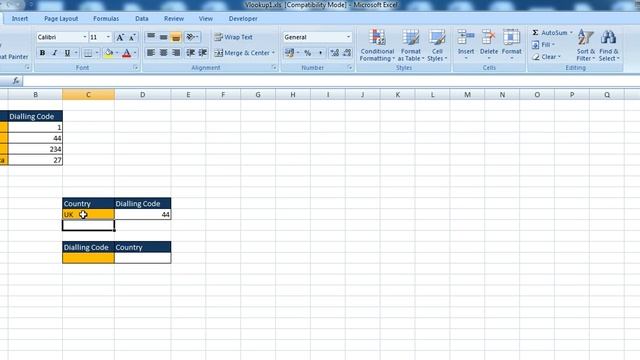Switch to the Review tab
Screen dimensions: 640x360
[x=174, y=19]
